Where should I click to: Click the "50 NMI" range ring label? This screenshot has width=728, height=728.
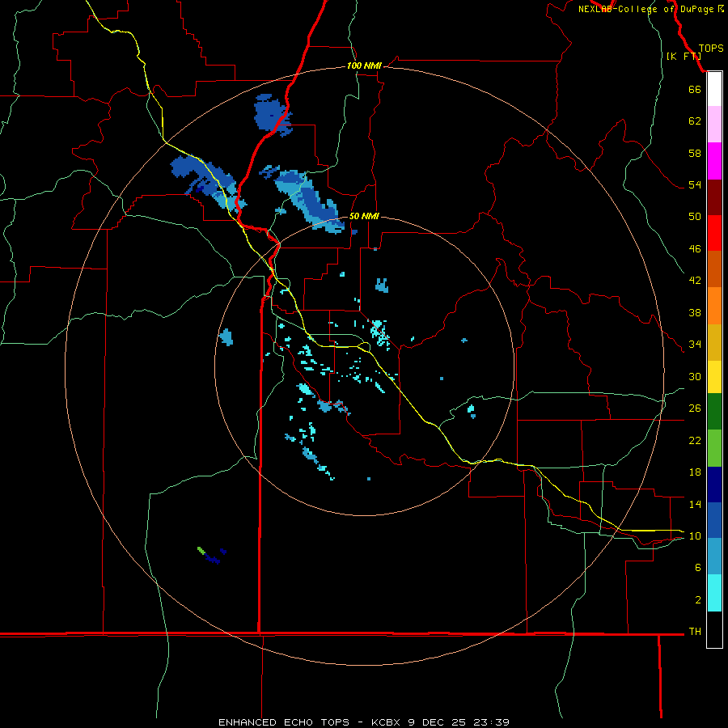click(x=364, y=216)
